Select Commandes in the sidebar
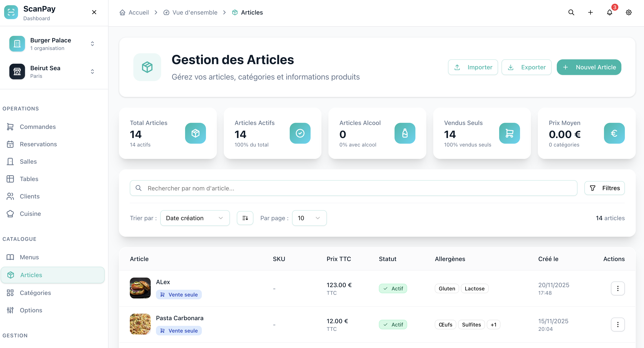The width and height of the screenshot is (644, 348). click(x=37, y=127)
